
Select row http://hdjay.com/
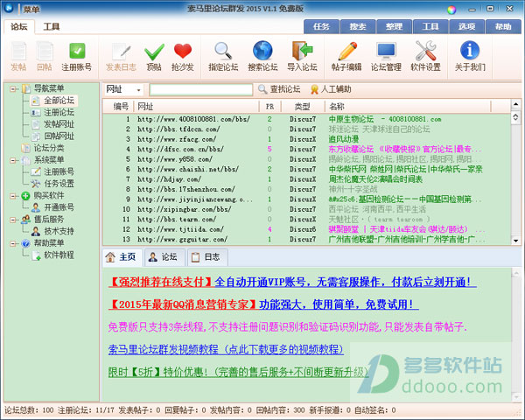pos(306,179)
